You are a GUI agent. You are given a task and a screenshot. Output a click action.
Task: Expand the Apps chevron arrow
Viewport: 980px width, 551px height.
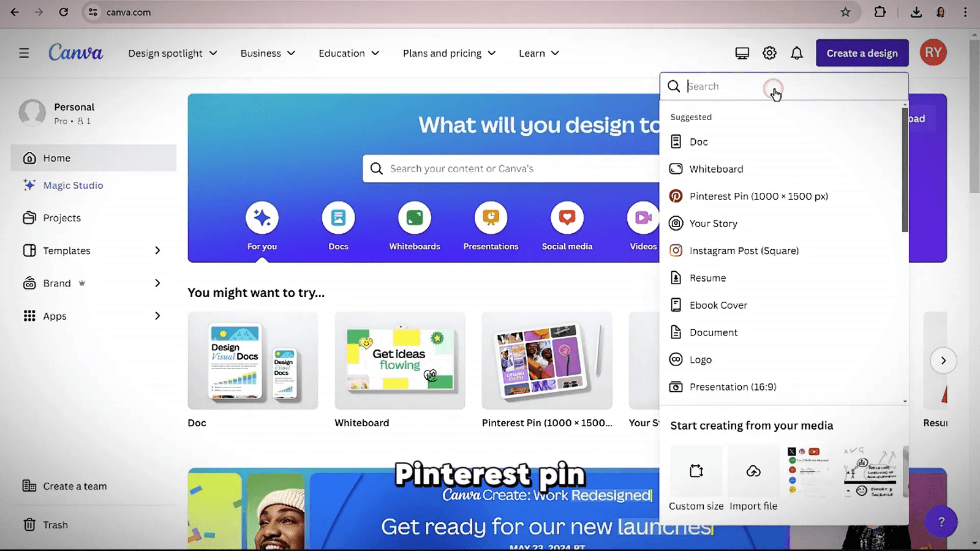[157, 316]
